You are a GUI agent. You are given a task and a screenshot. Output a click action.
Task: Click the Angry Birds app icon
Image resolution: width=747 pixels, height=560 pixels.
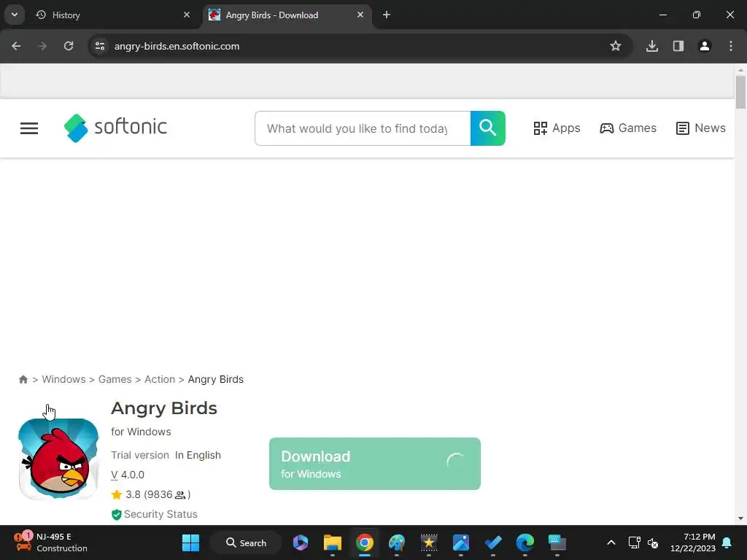pyautogui.click(x=58, y=459)
